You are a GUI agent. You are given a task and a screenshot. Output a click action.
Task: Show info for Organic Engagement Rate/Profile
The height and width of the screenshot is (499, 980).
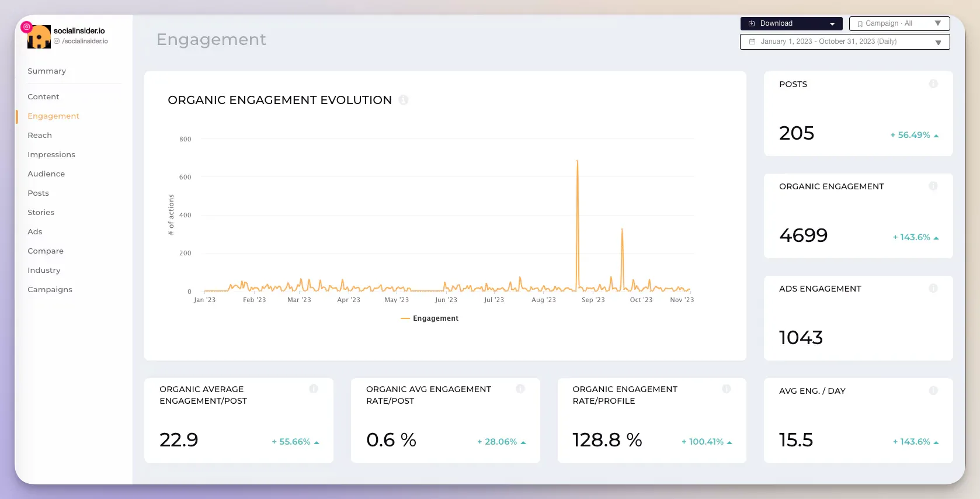pyautogui.click(x=727, y=389)
